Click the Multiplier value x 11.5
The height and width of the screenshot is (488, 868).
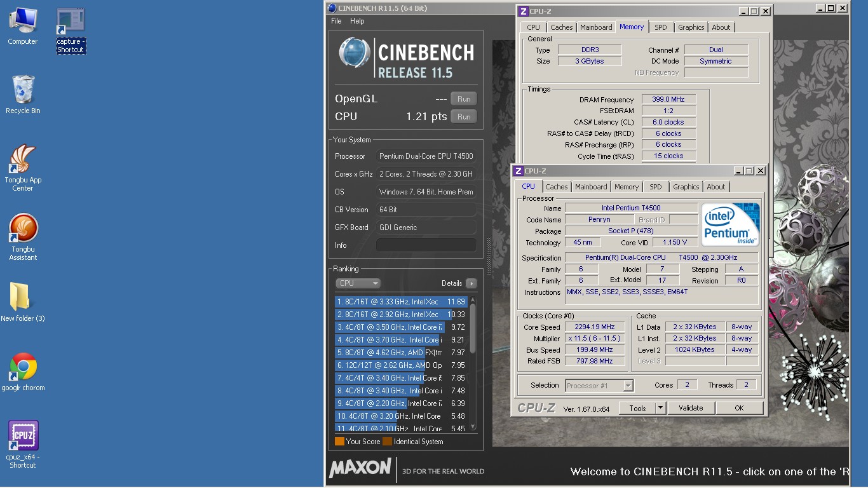595,339
